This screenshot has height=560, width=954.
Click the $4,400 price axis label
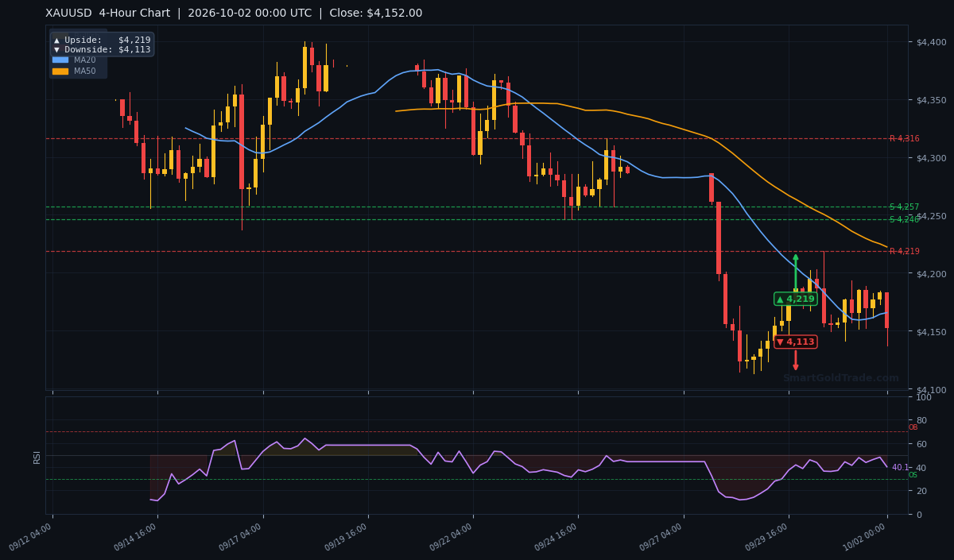pyautogui.click(x=931, y=41)
